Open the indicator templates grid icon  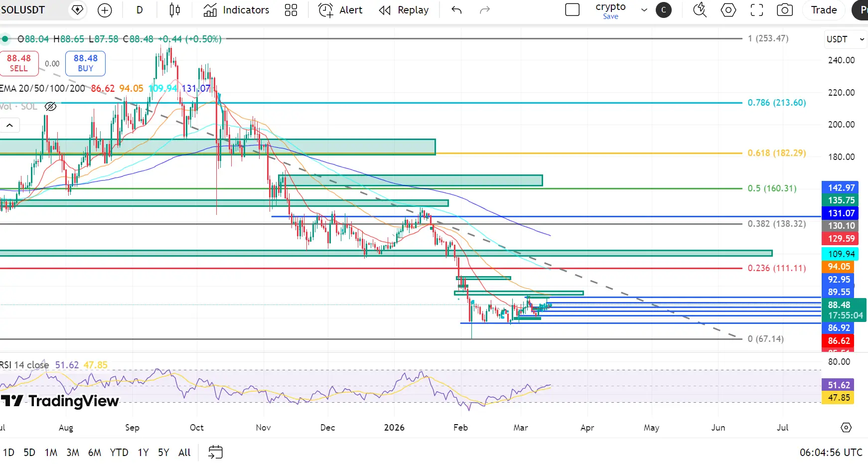point(291,10)
